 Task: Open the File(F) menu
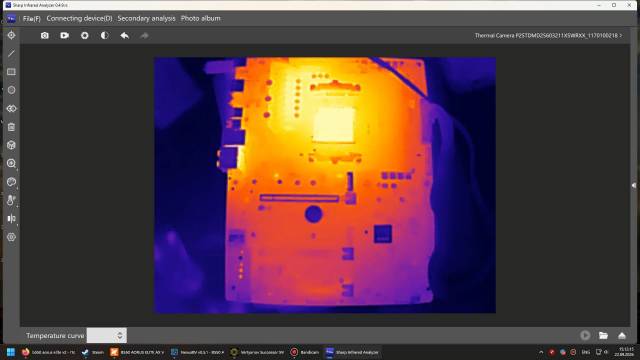point(31,18)
